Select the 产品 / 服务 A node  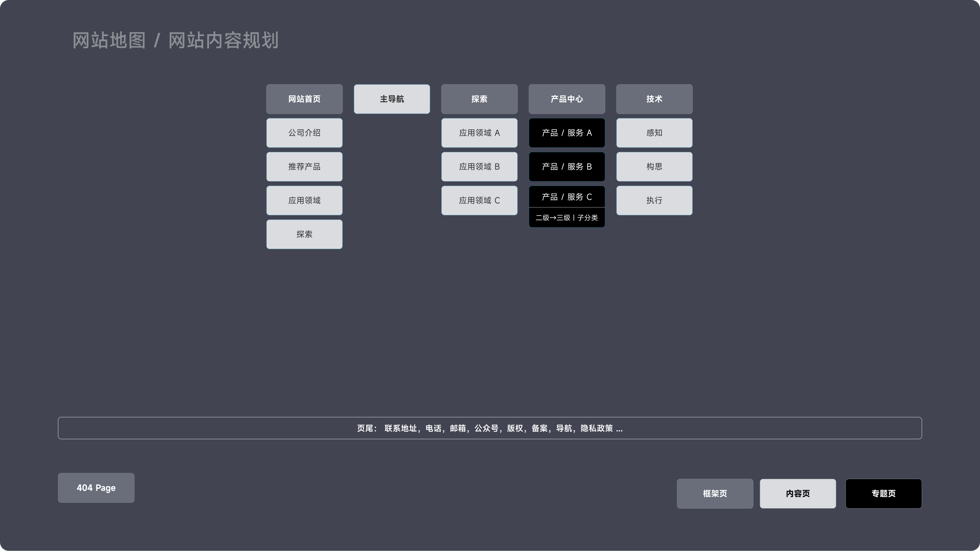tap(567, 133)
